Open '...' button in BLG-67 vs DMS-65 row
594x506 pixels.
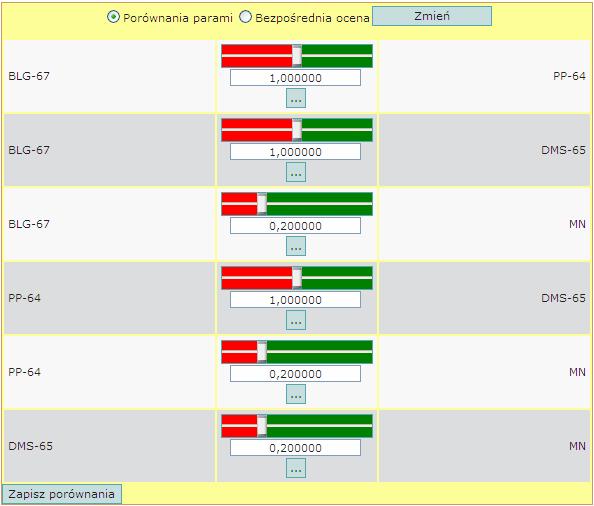tap(296, 172)
